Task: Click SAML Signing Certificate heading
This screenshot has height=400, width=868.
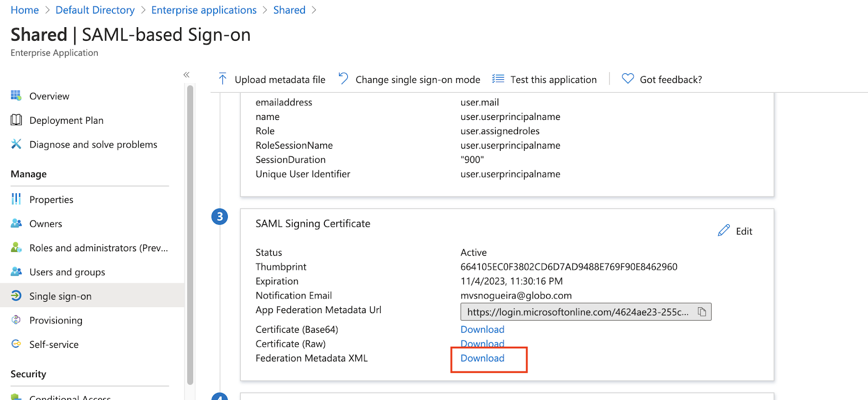Action: 313,224
